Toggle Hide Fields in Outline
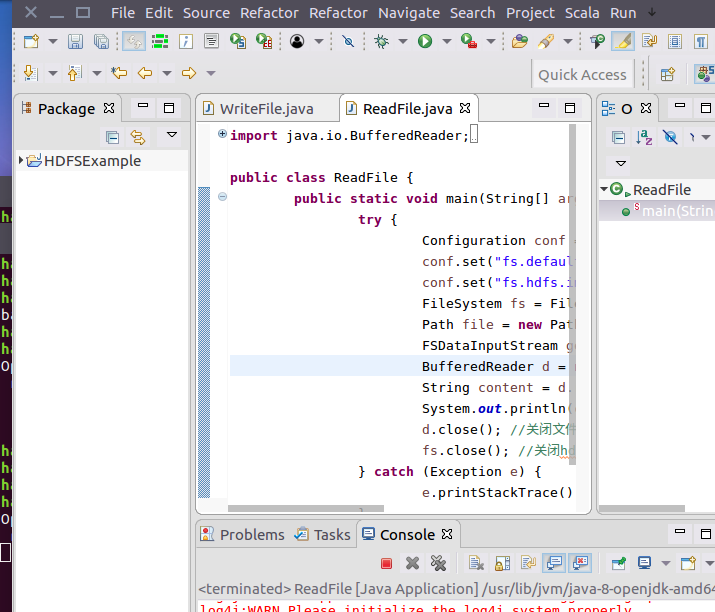 [670, 137]
